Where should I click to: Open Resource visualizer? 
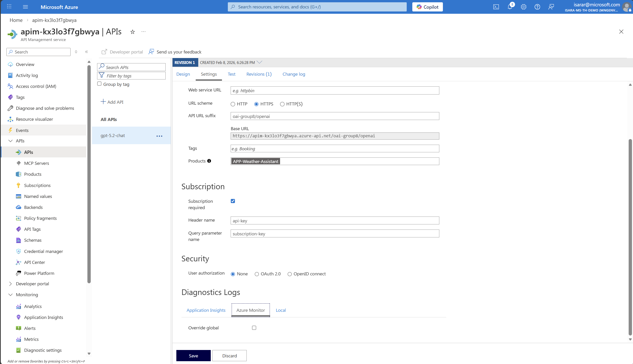34,119
